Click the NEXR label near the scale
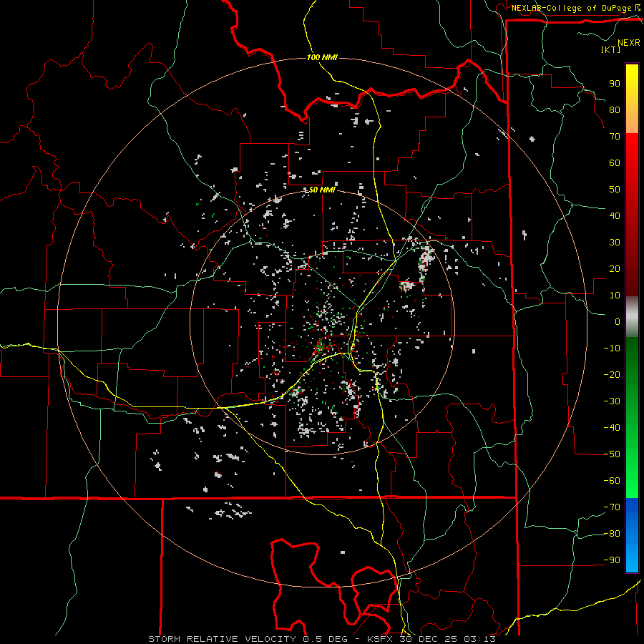Image resolution: width=644 pixels, height=644 pixels. pos(628,43)
